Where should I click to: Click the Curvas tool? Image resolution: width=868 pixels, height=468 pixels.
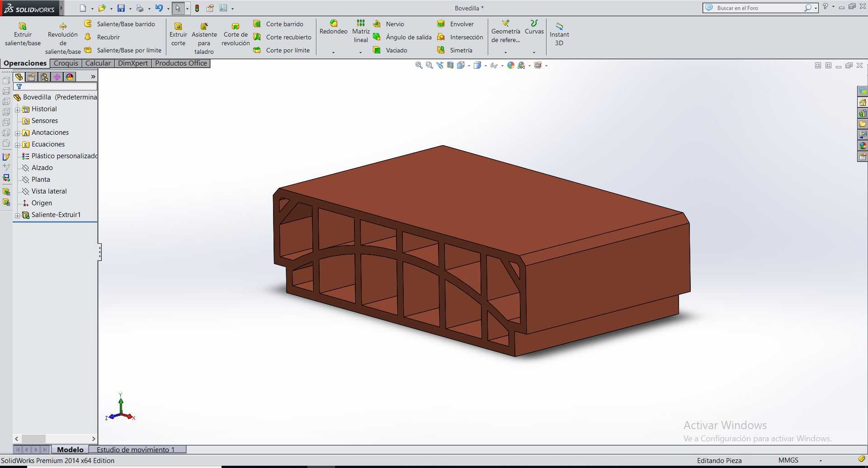point(534,27)
